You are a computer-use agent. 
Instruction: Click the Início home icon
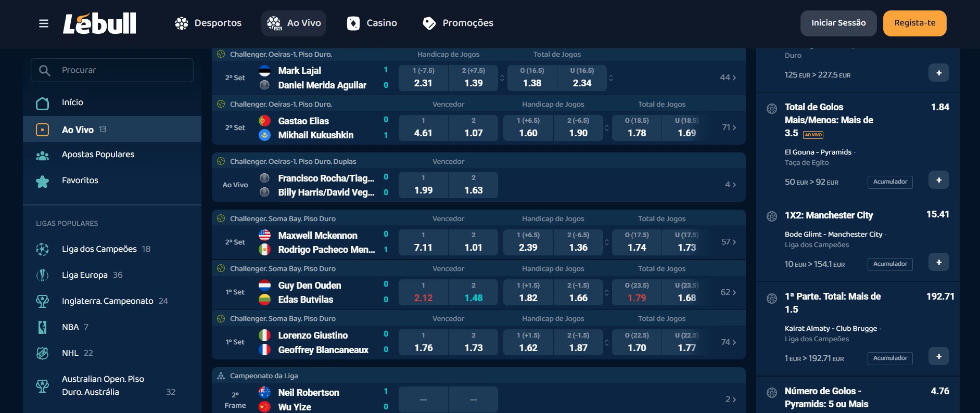click(42, 104)
